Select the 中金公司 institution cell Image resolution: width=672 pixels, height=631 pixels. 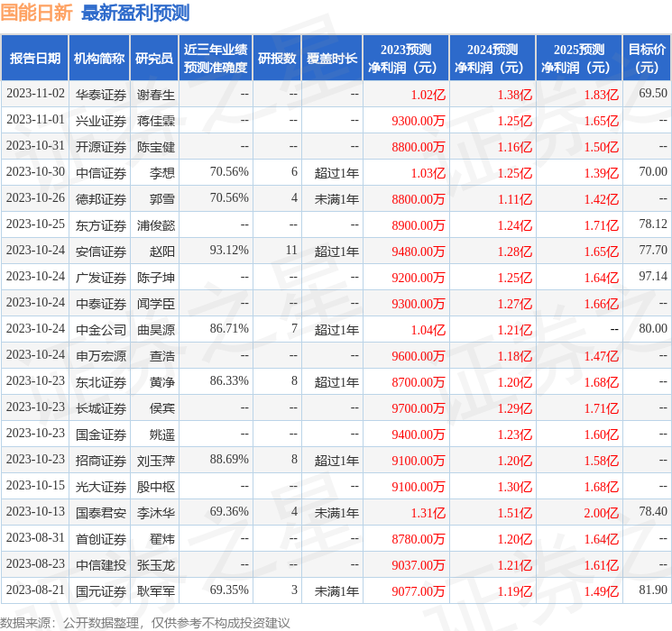point(101,330)
